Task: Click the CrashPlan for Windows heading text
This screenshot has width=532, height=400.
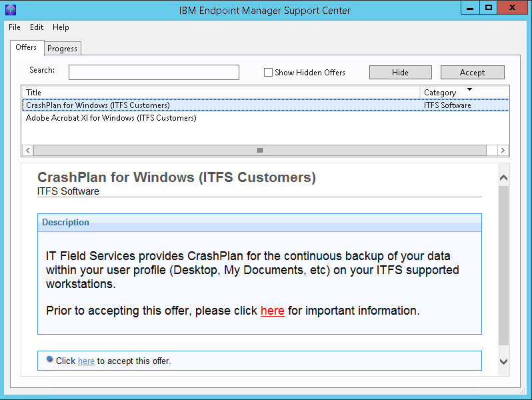Action: pos(177,177)
